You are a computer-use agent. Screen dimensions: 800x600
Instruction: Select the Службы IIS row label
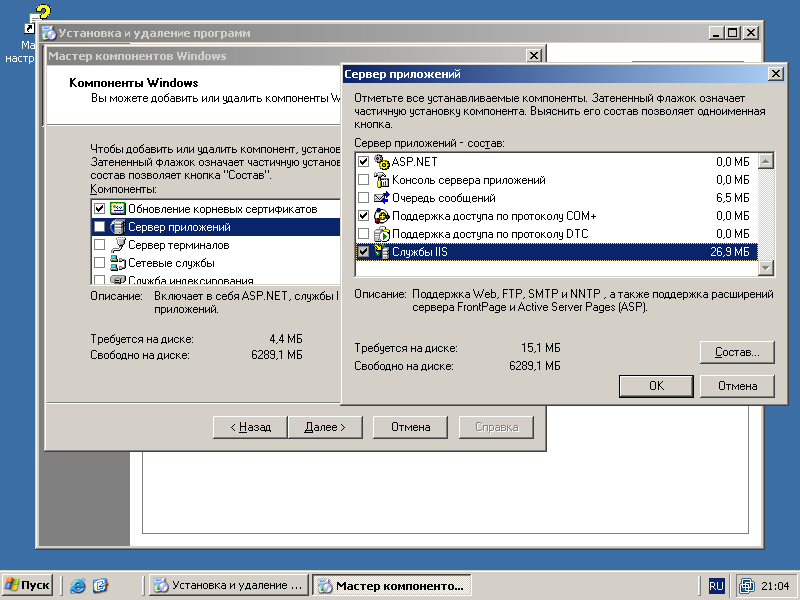(x=419, y=252)
